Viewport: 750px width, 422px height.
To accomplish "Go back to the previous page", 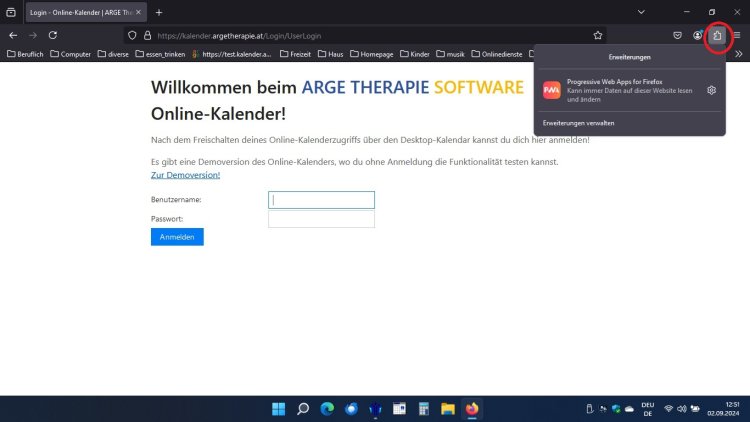I will click(13, 35).
